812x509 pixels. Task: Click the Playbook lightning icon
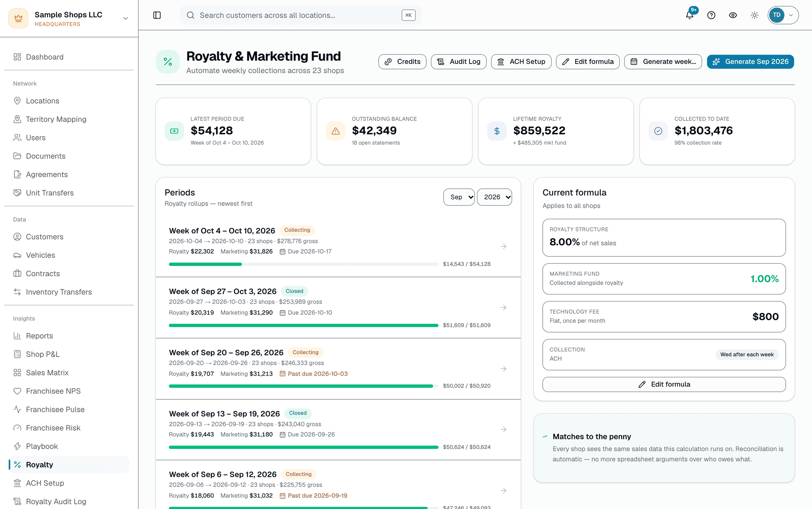pyautogui.click(x=17, y=446)
